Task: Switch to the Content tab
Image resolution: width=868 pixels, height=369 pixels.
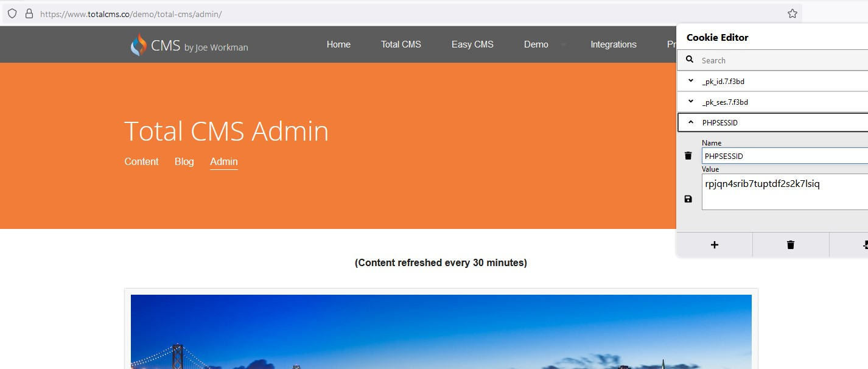Action: coord(141,161)
